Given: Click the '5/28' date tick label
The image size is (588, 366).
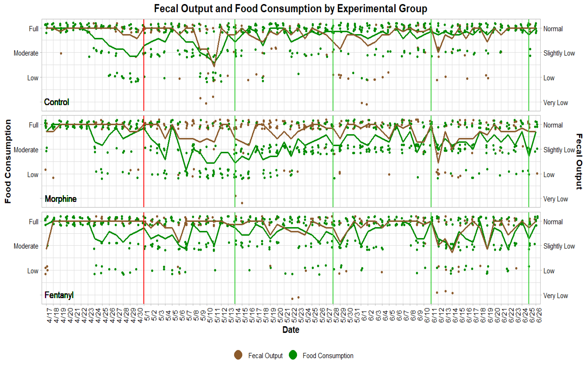Looking at the screenshot, I should (x=336, y=315).
